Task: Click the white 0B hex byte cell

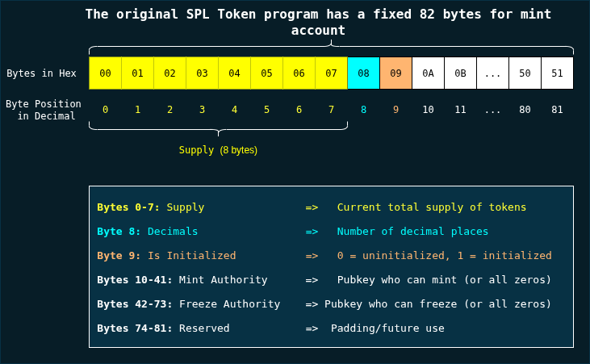Action: 460,73
